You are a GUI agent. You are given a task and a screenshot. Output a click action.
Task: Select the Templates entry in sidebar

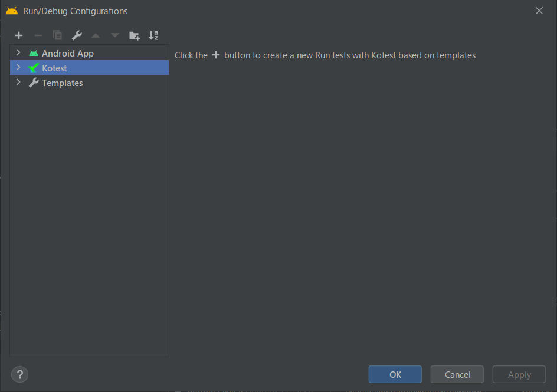(x=62, y=83)
